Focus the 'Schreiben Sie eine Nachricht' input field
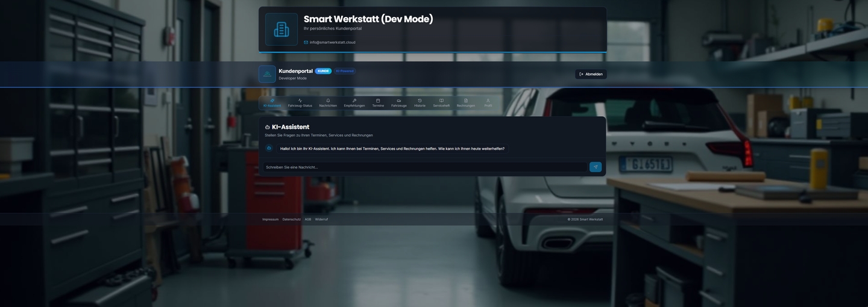Image resolution: width=868 pixels, height=307 pixels. (x=424, y=167)
